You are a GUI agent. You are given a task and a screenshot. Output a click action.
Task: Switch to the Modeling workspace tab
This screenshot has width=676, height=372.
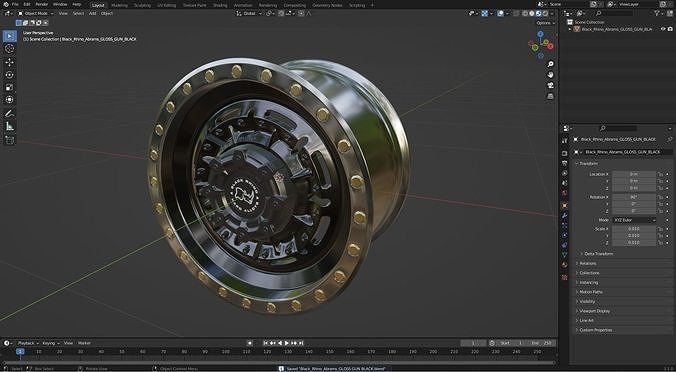point(119,5)
